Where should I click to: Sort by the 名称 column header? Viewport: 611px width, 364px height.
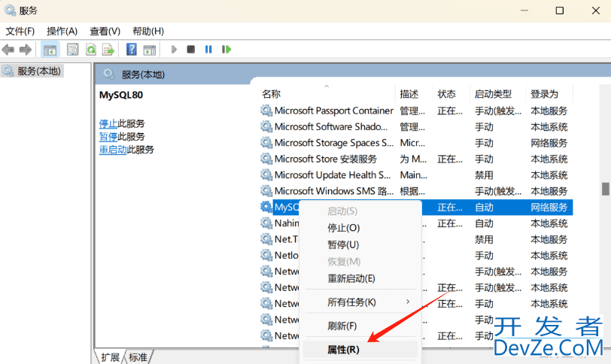point(327,94)
